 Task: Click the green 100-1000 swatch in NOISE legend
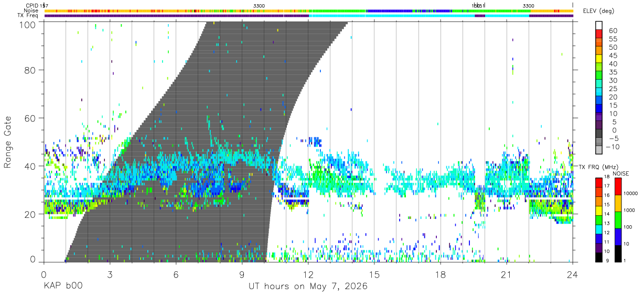[x=618, y=219]
